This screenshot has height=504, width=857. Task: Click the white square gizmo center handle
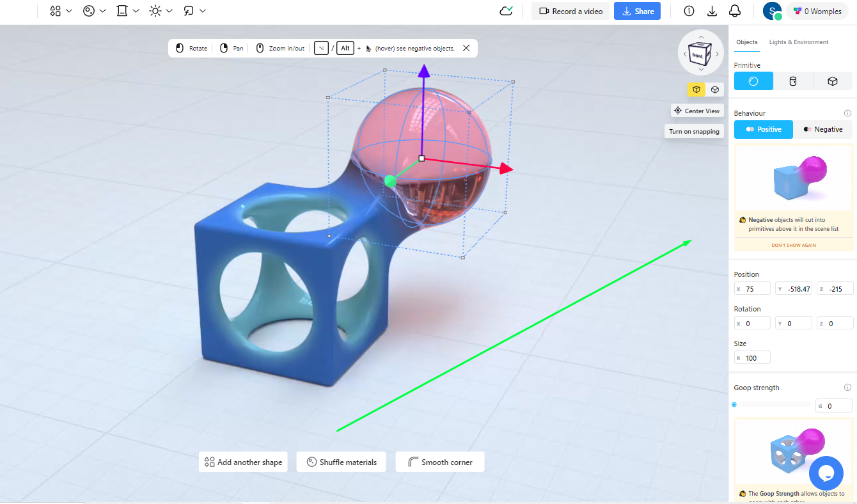tap(421, 158)
